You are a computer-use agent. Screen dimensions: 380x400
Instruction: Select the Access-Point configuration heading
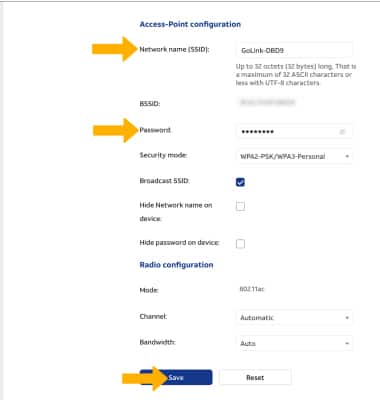(x=190, y=24)
